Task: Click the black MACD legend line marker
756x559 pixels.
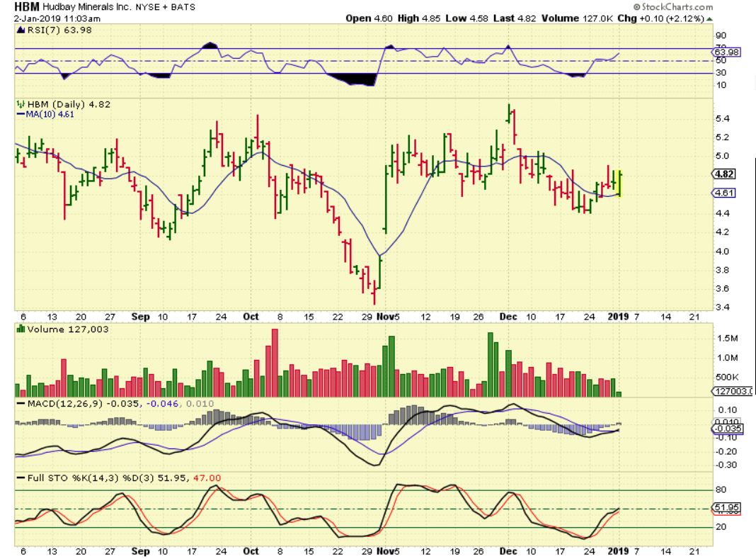Action: click(x=21, y=404)
